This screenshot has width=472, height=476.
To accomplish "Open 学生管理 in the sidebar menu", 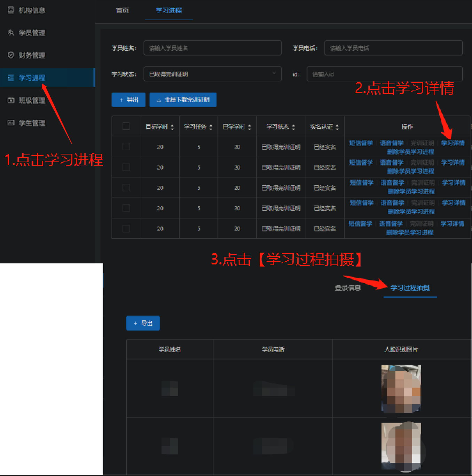I will [x=32, y=122].
